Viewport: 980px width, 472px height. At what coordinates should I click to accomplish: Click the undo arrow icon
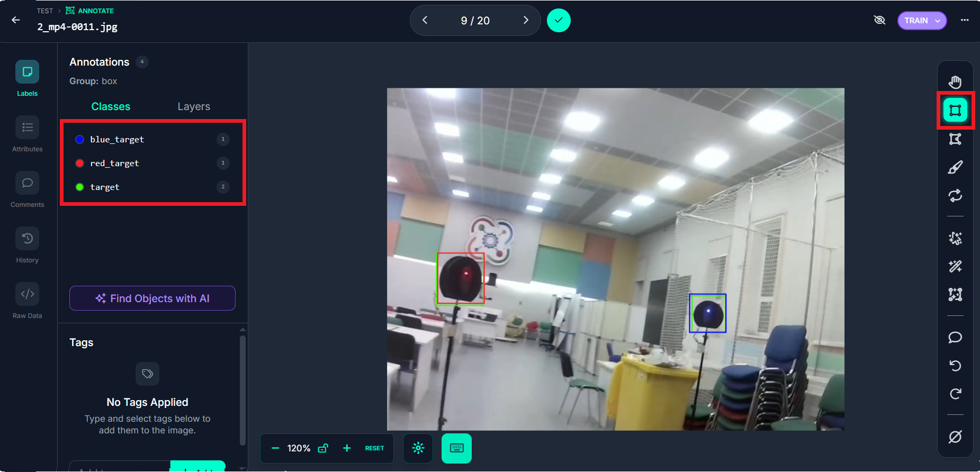pyautogui.click(x=955, y=366)
